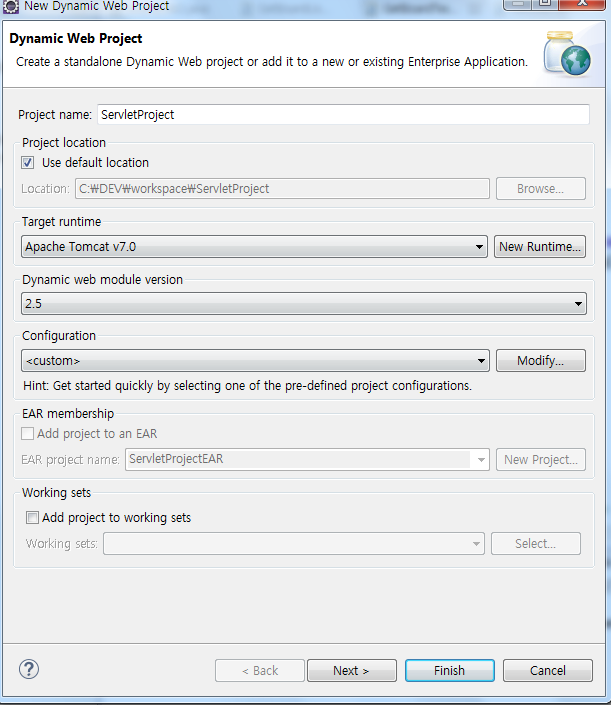The height and width of the screenshot is (705, 611).
Task: Toggle Add project to an EAR checkbox
Action: click(27, 433)
